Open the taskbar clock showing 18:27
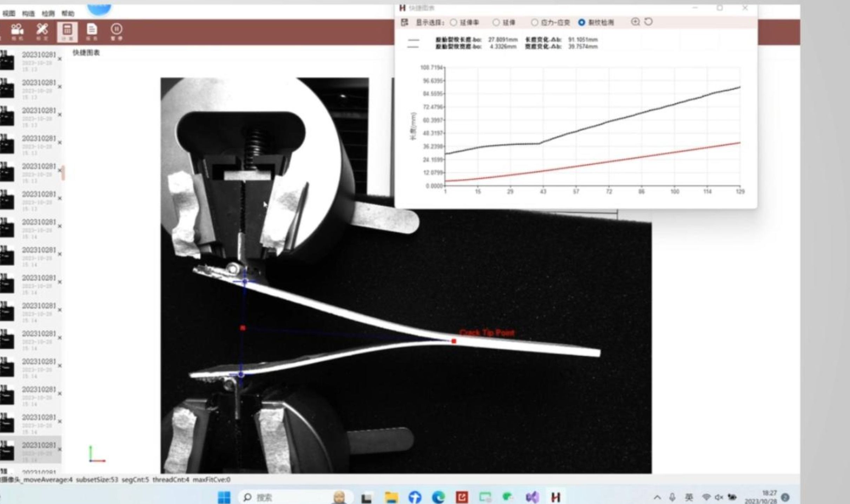Image resolution: width=850 pixels, height=504 pixels. [x=760, y=497]
